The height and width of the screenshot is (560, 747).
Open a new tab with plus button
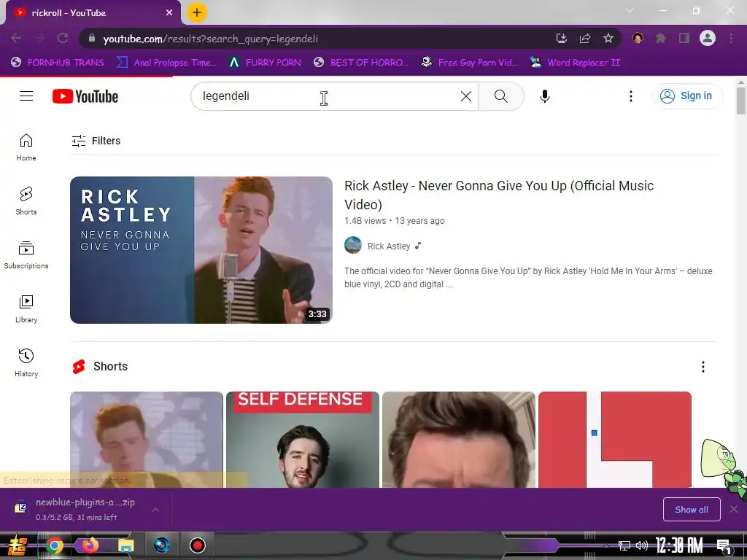pyautogui.click(x=197, y=12)
